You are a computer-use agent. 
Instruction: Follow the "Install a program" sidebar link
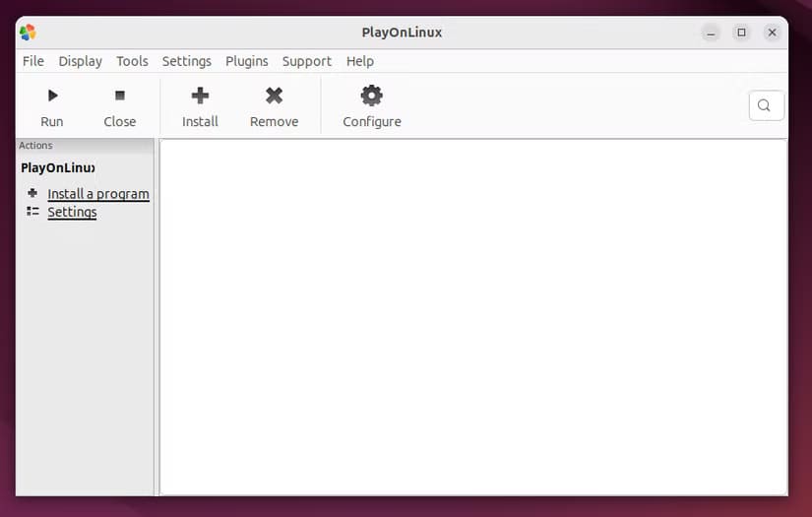[x=98, y=194]
